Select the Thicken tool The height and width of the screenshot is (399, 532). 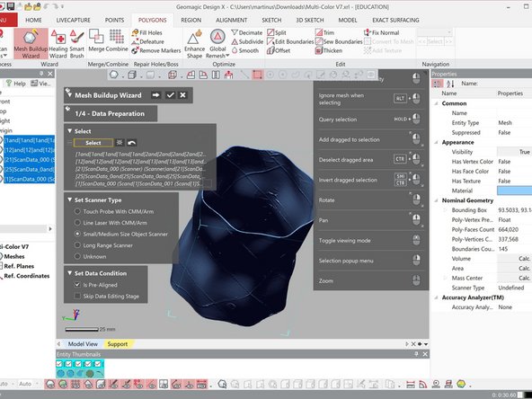pos(328,50)
